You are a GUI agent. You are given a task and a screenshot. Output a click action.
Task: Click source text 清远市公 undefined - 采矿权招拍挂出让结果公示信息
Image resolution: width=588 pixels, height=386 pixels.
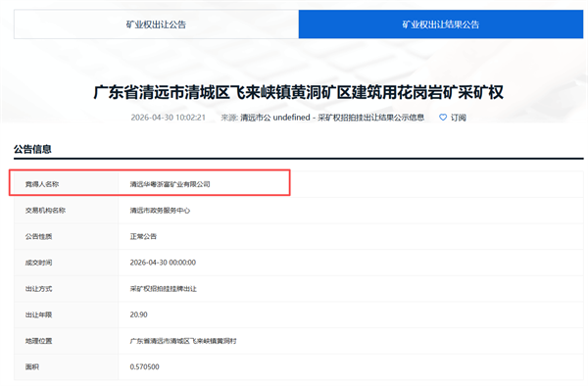coord(332,118)
